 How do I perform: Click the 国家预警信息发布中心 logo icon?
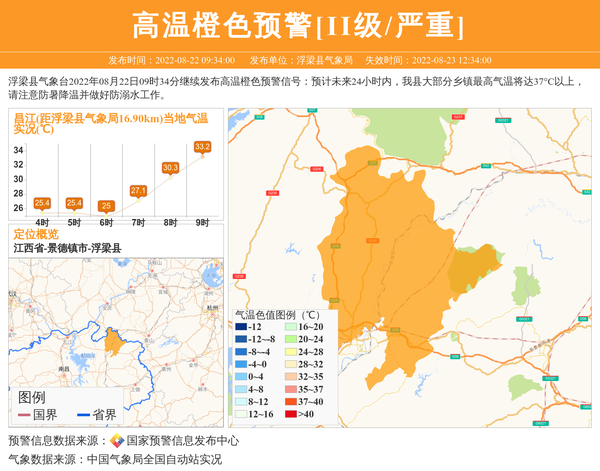point(117,440)
